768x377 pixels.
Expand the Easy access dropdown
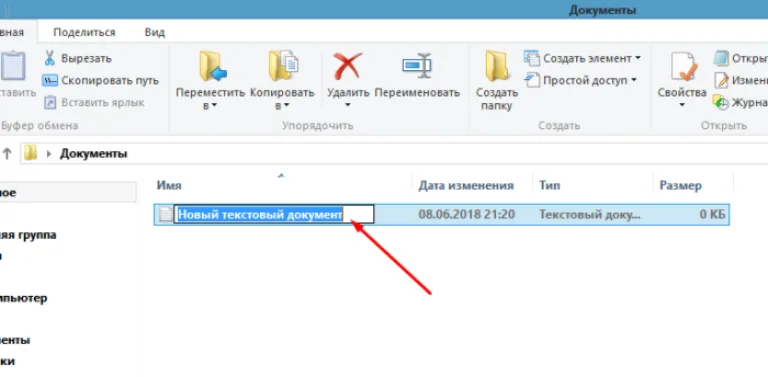point(634,80)
